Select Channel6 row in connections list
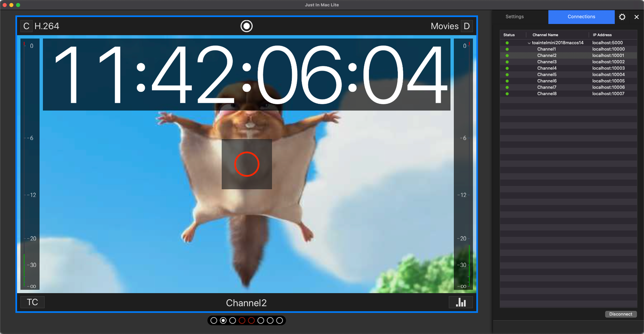Image resolution: width=644 pixels, height=334 pixels. tap(568, 81)
